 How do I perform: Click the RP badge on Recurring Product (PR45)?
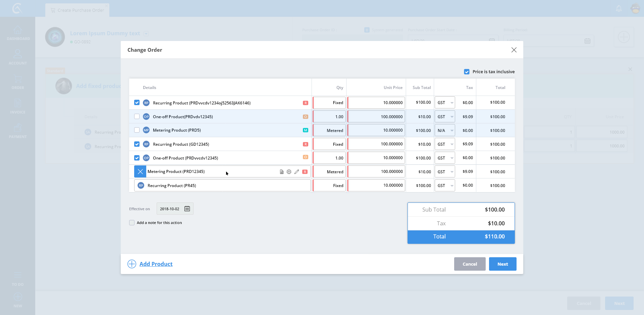(141, 185)
